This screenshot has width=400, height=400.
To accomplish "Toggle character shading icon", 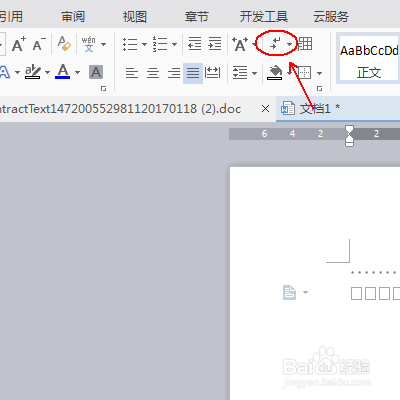I will click(x=96, y=72).
